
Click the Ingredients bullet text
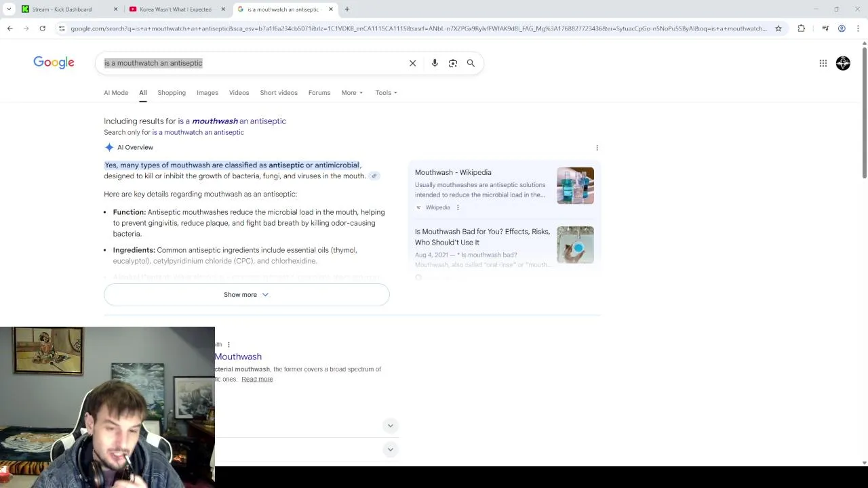(x=235, y=256)
